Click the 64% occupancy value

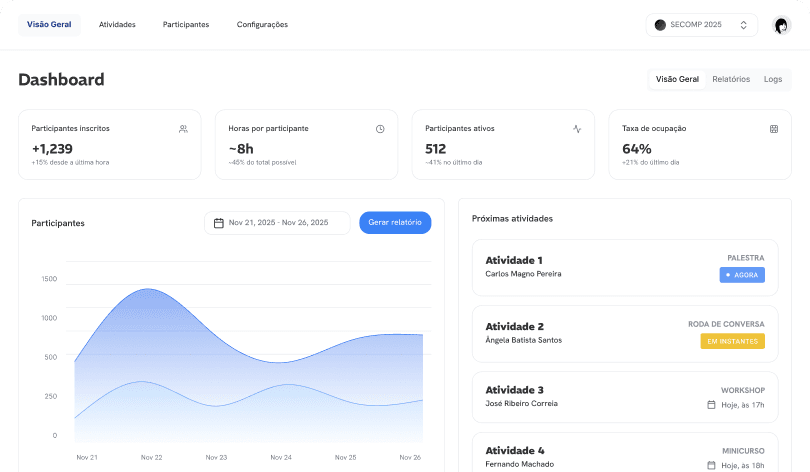click(637, 149)
